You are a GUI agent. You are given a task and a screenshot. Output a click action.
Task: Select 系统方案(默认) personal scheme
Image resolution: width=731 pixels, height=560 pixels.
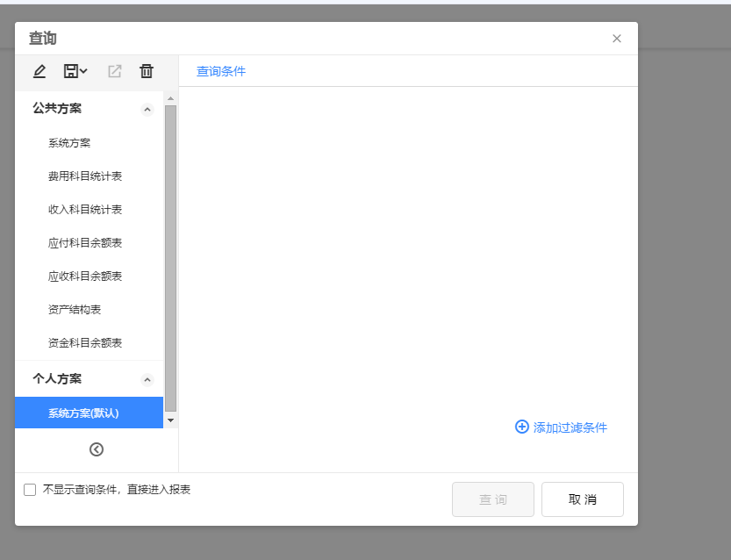[89, 413]
